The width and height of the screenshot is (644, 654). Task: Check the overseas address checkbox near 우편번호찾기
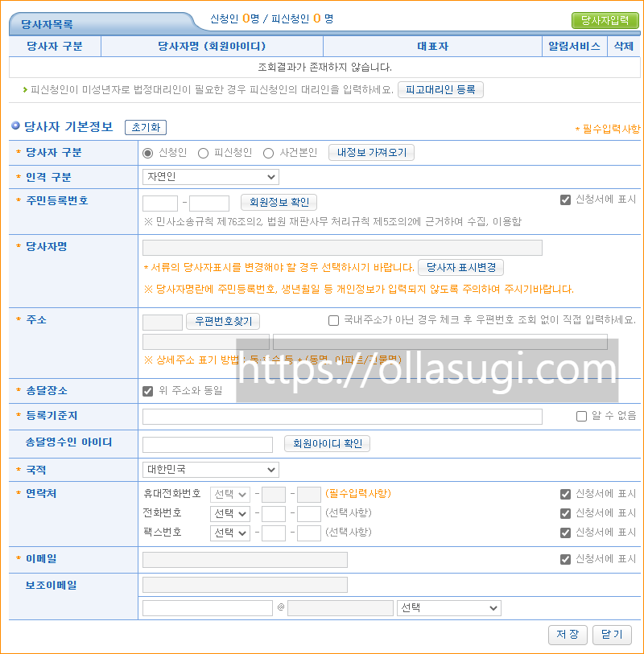point(333,321)
